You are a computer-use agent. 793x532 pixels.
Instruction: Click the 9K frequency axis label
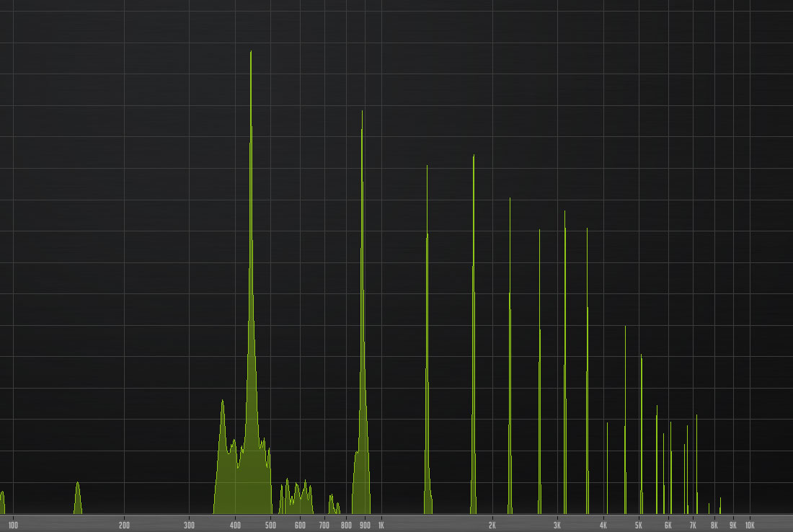733,526
